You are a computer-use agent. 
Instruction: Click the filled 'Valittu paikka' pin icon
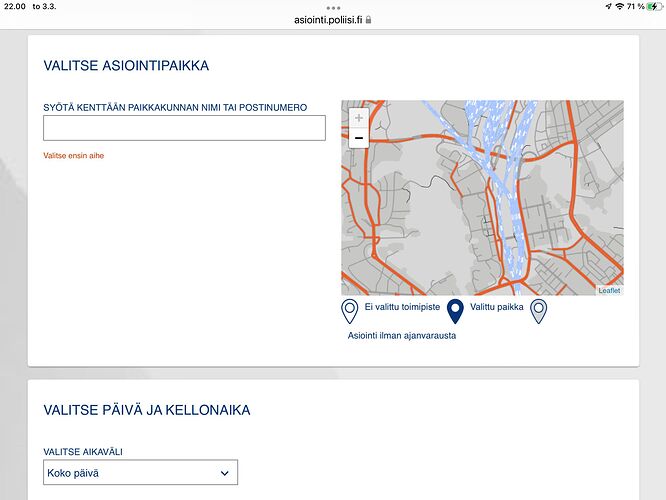454,311
